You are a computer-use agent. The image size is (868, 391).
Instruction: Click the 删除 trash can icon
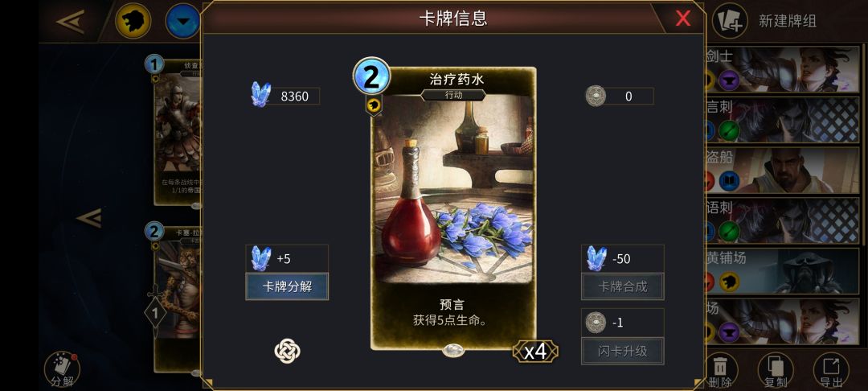click(720, 369)
